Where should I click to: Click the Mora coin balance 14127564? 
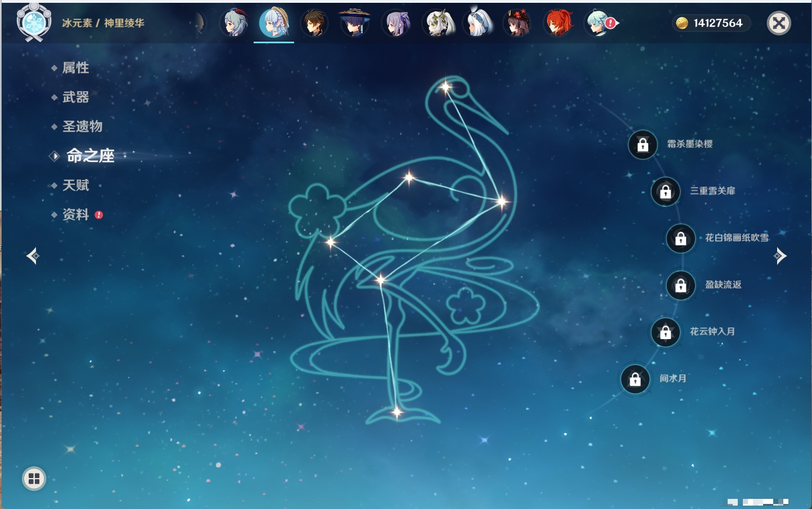click(711, 23)
